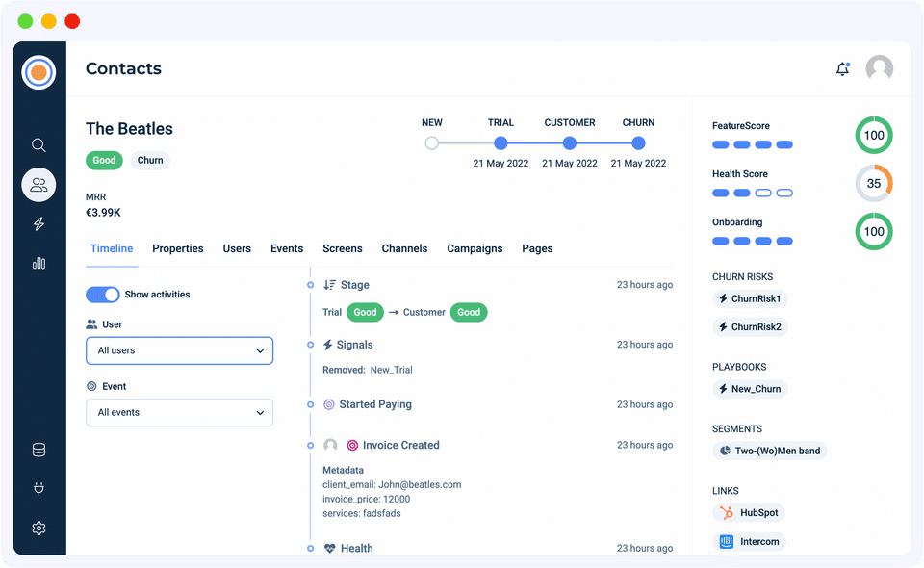This screenshot has height=568, width=924.
Task: Switch to the Properties tab
Action: pos(178,248)
